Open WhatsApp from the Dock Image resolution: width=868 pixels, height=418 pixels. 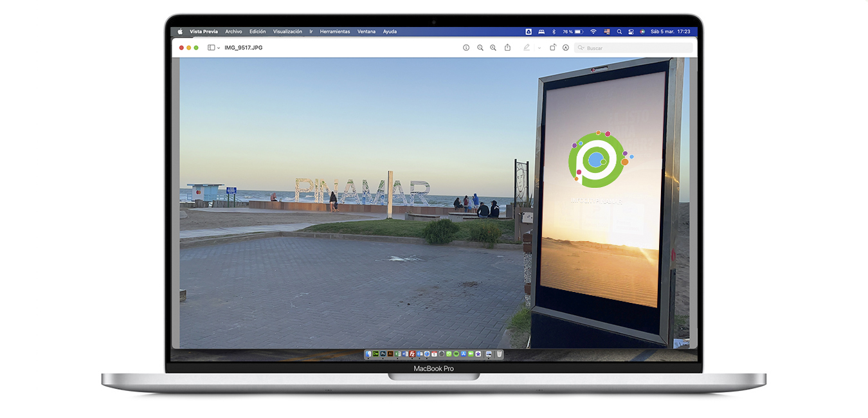click(449, 354)
